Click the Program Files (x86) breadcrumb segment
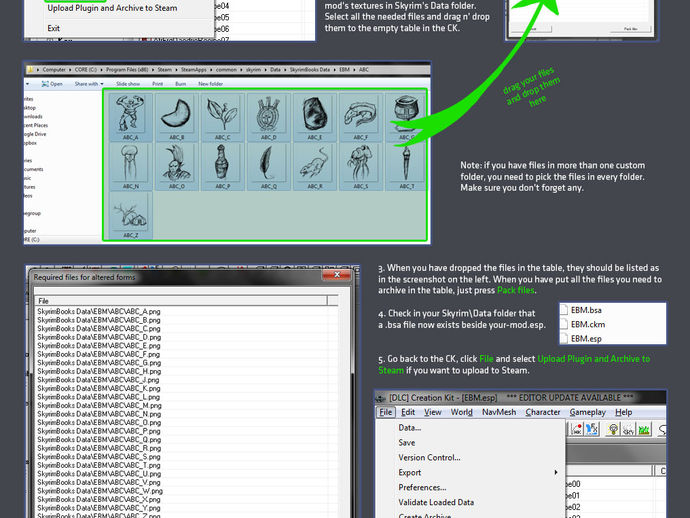This screenshot has width=690, height=518. pyautogui.click(x=127, y=70)
